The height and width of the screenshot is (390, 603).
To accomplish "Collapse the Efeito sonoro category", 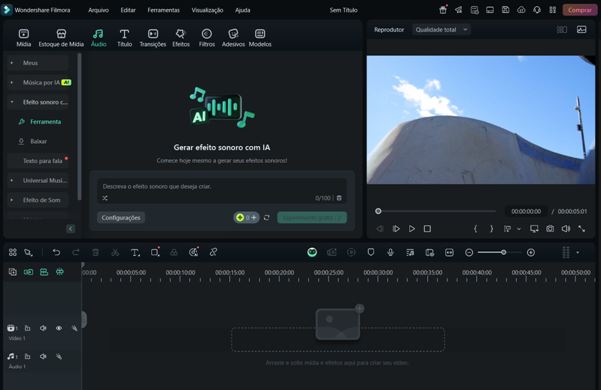I will coord(12,102).
